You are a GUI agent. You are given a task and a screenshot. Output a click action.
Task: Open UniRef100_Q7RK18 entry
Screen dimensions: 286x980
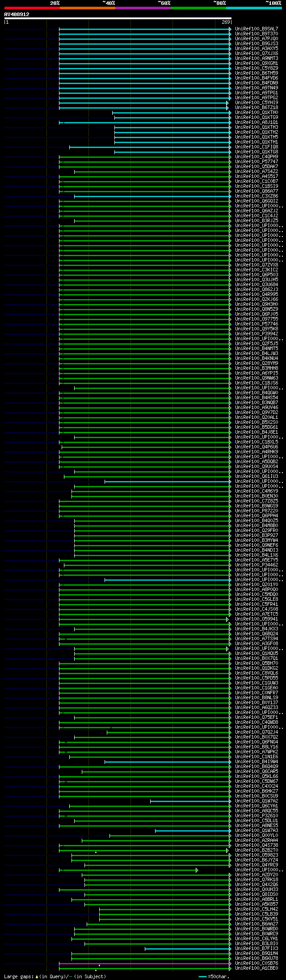pyautogui.click(x=257, y=880)
